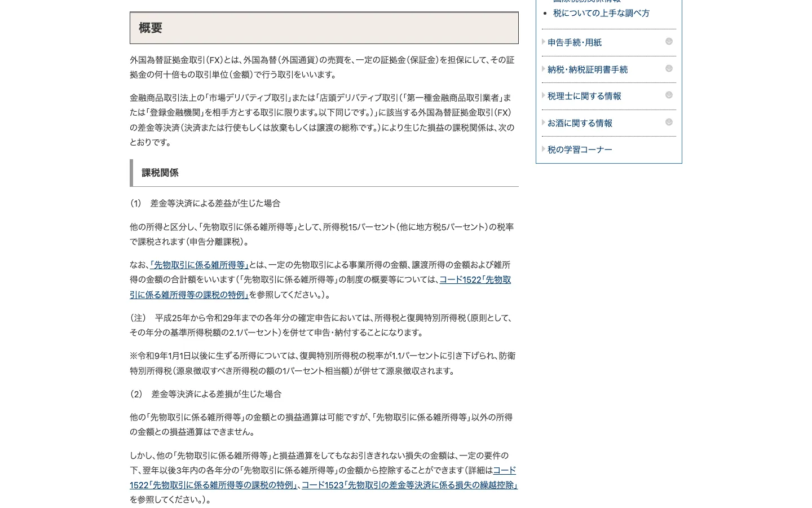The image size is (812, 508).
Task: Expand the 税理士に関する情報 section arrow icon
Action: coord(669,95)
